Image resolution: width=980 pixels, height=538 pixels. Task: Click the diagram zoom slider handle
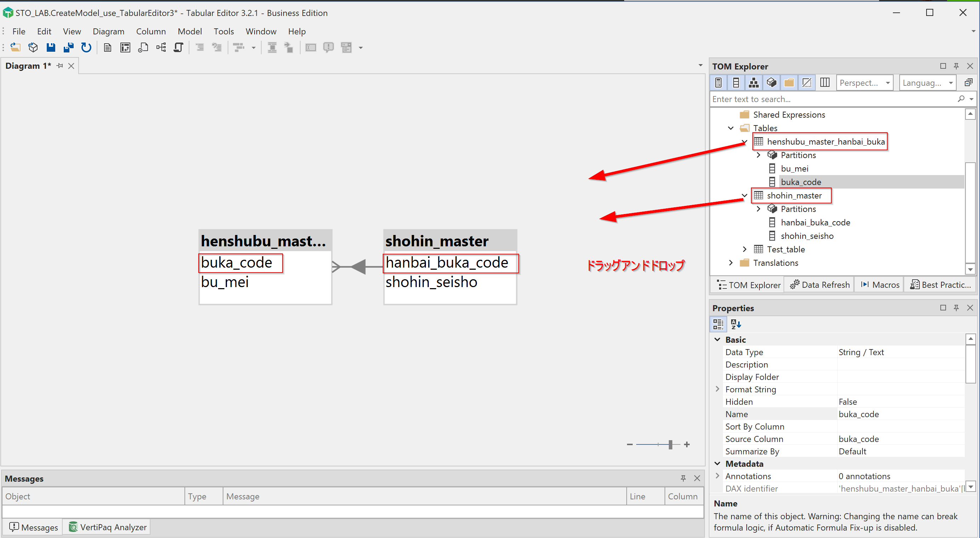670,444
